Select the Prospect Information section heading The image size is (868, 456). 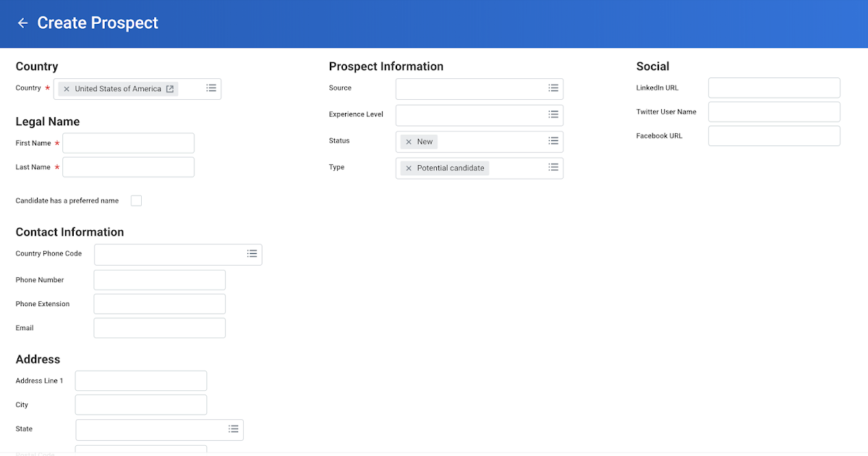click(386, 66)
